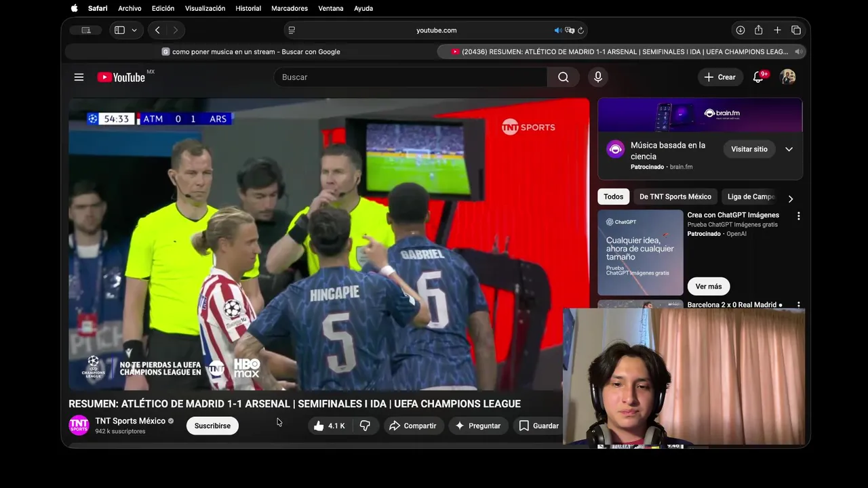Click '942 k suscriptores' text
Screen dimensions: 868x488
(x=120, y=431)
